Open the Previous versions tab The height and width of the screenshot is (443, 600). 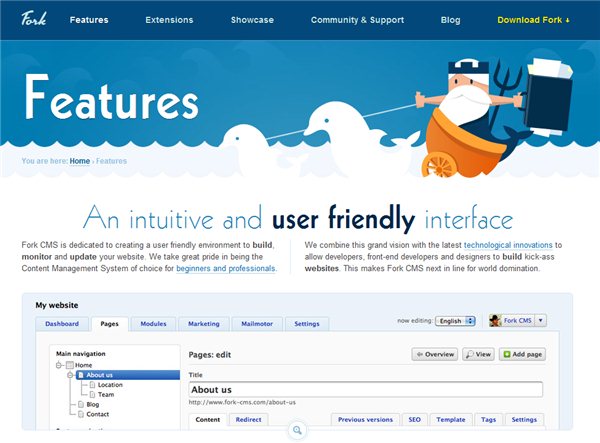click(x=365, y=420)
